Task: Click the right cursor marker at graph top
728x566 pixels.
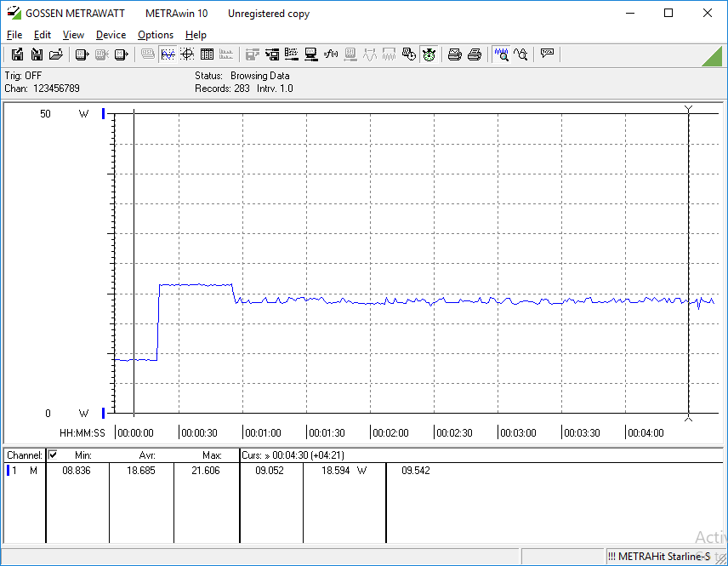Action: 689,109
